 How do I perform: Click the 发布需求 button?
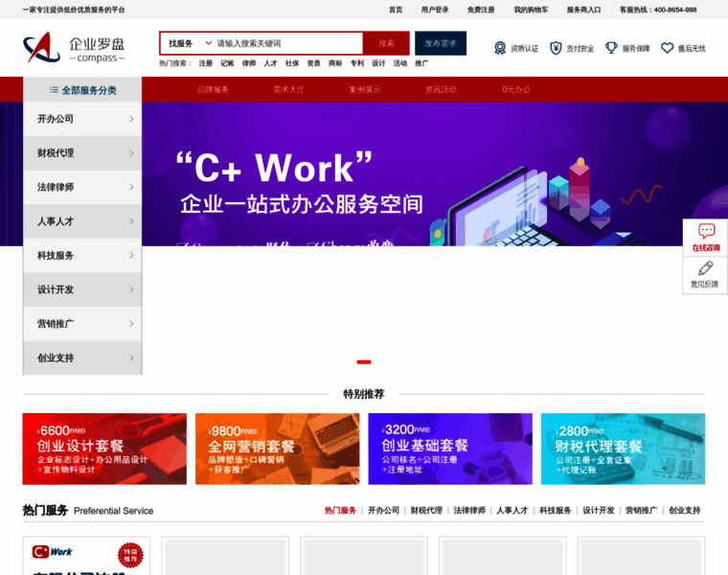click(441, 43)
